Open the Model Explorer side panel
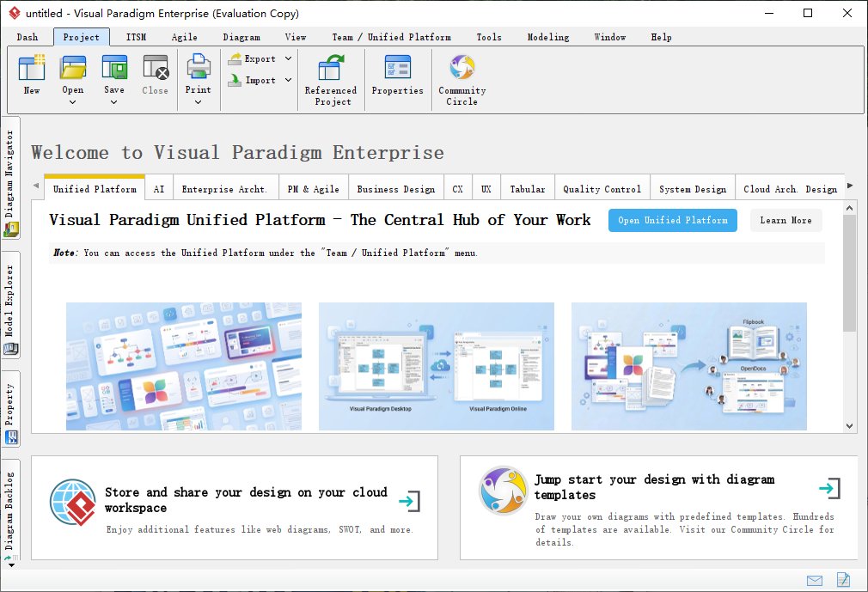The image size is (868, 592). (x=10, y=306)
